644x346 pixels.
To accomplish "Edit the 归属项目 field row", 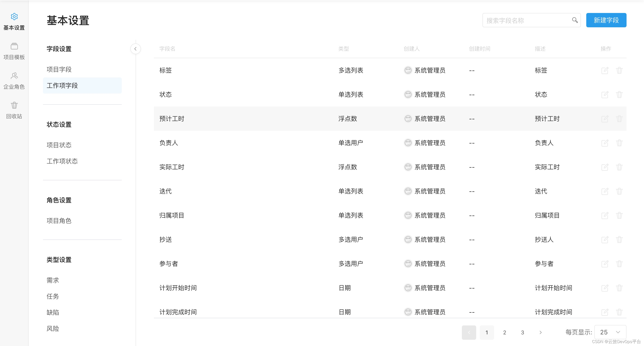I will [x=605, y=216].
